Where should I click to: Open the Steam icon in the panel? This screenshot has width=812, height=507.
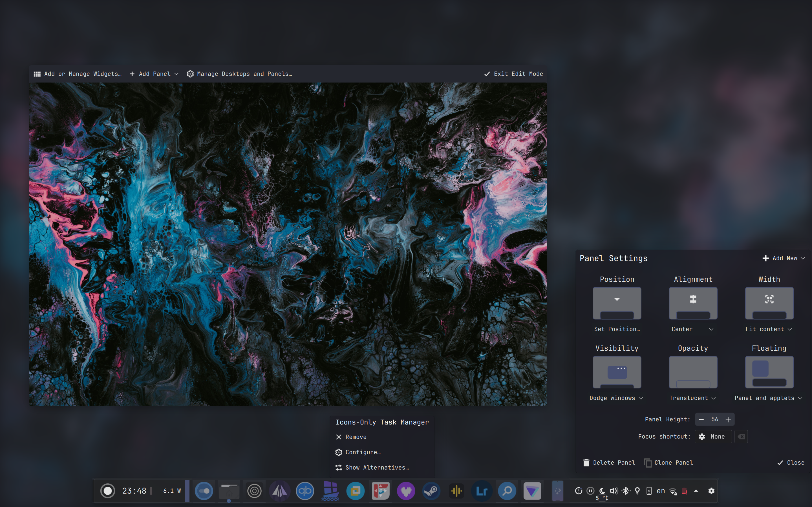click(431, 491)
